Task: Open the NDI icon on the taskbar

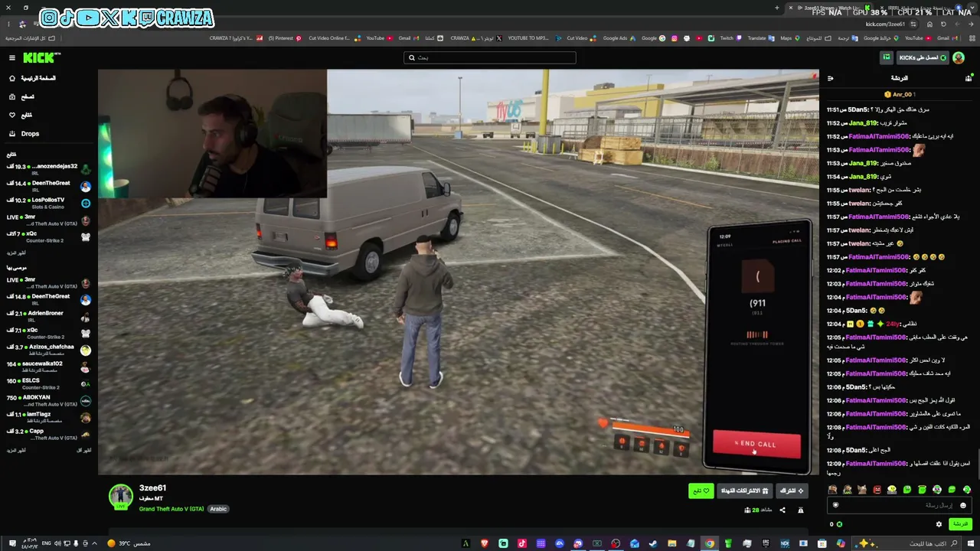Action: (785, 543)
